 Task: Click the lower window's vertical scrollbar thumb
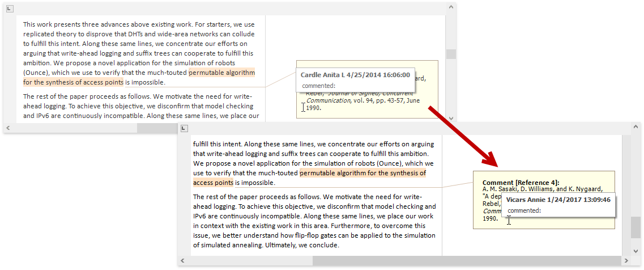click(636, 227)
